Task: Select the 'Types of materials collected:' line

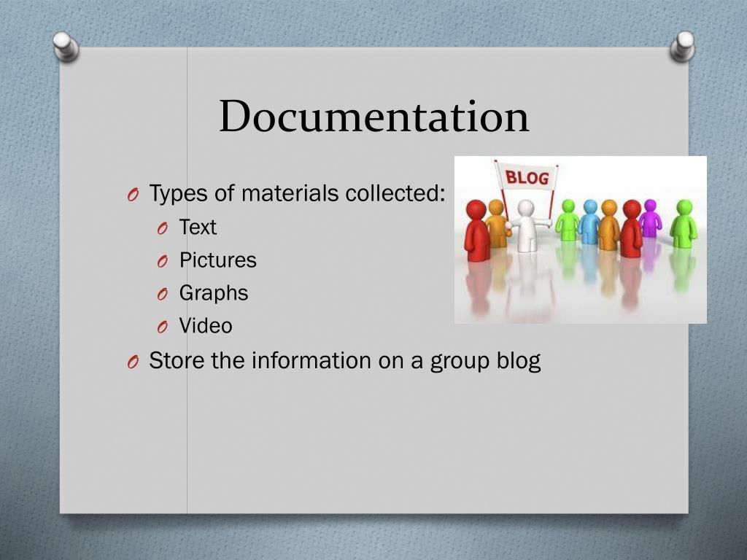Action: coord(297,193)
